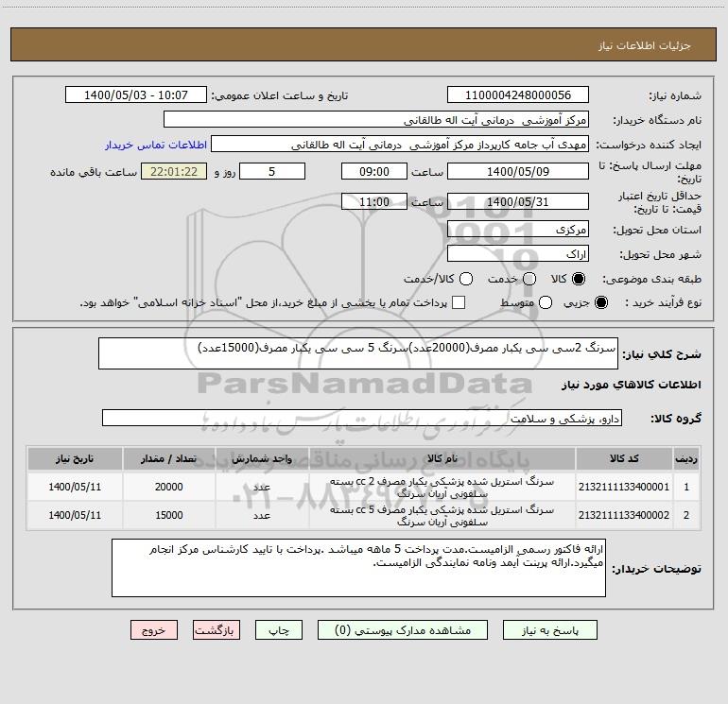Screen dimensions: 728x704
Task: Click the واحد شمارش column header
Action: click(262, 458)
